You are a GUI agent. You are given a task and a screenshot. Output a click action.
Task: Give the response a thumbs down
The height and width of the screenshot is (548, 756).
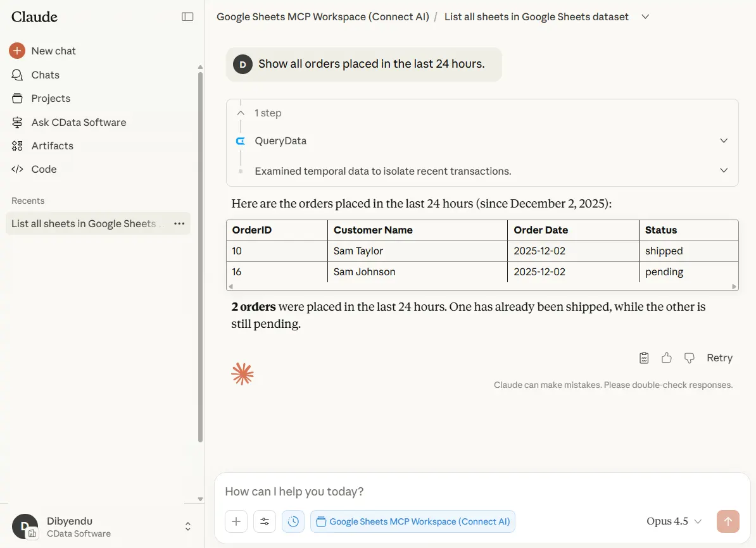(690, 358)
